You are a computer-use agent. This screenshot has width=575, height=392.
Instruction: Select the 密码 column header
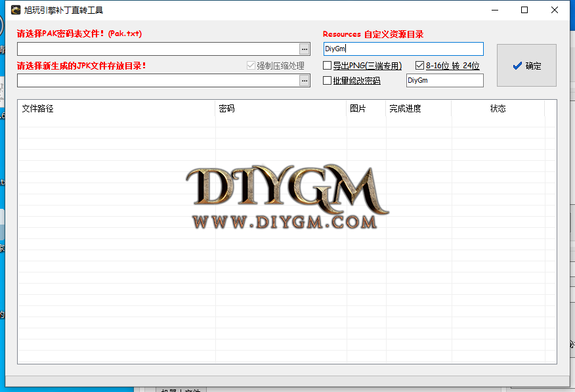click(281, 108)
